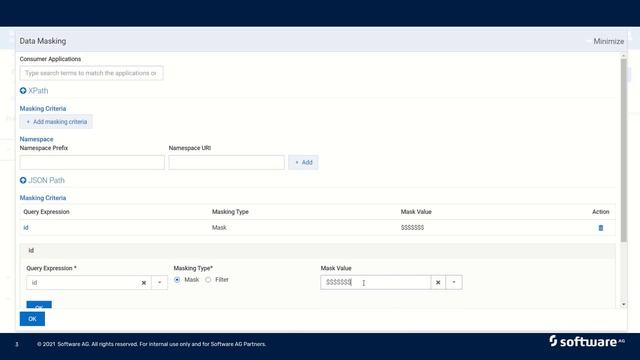
Task: Delete the id masking criteria row
Action: (600, 228)
